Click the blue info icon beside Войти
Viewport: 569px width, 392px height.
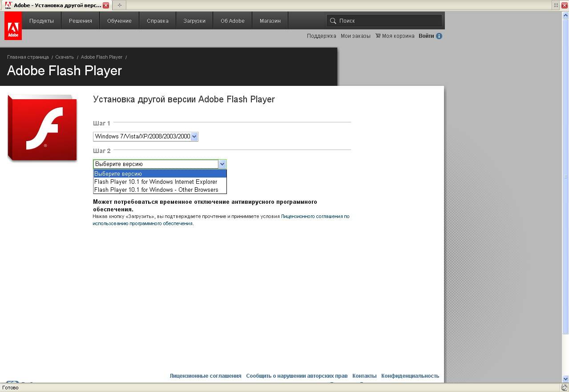(439, 36)
